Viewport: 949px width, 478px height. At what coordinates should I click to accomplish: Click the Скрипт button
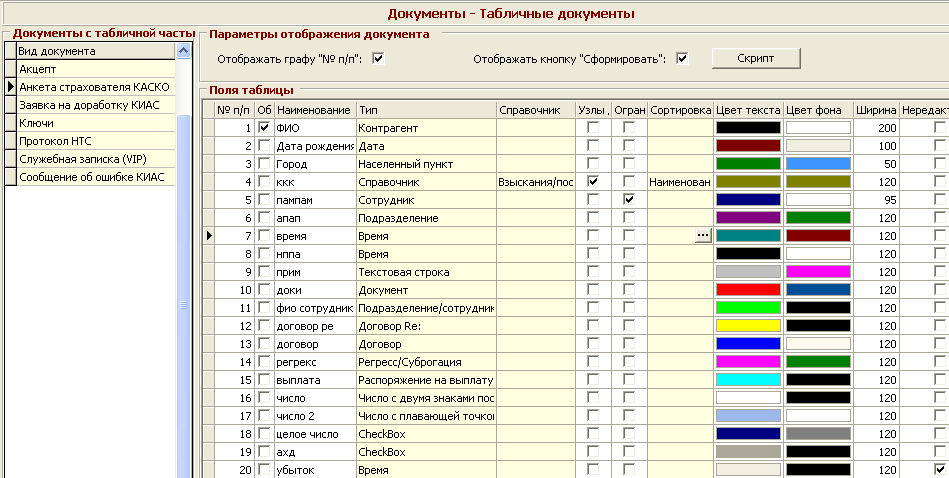pyautogui.click(x=755, y=59)
